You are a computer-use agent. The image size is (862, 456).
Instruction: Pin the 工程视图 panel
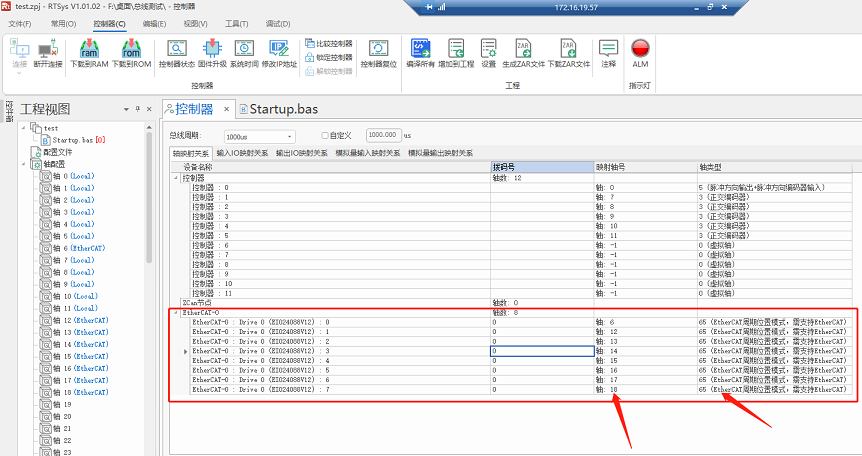click(137, 109)
